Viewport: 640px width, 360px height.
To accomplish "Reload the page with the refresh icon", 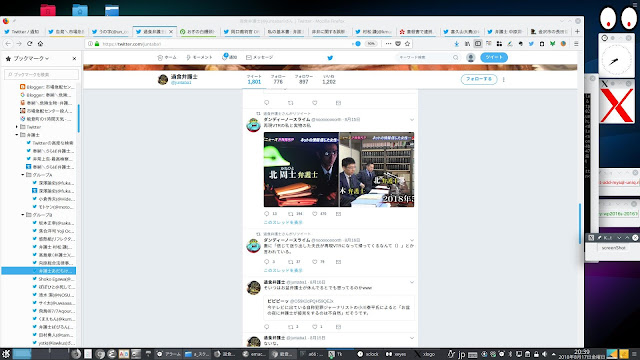I will tap(29, 44).
